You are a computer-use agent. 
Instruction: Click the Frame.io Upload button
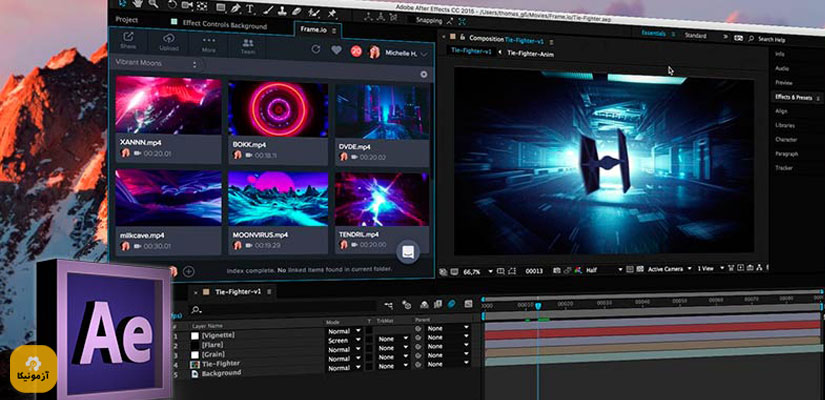tap(169, 42)
